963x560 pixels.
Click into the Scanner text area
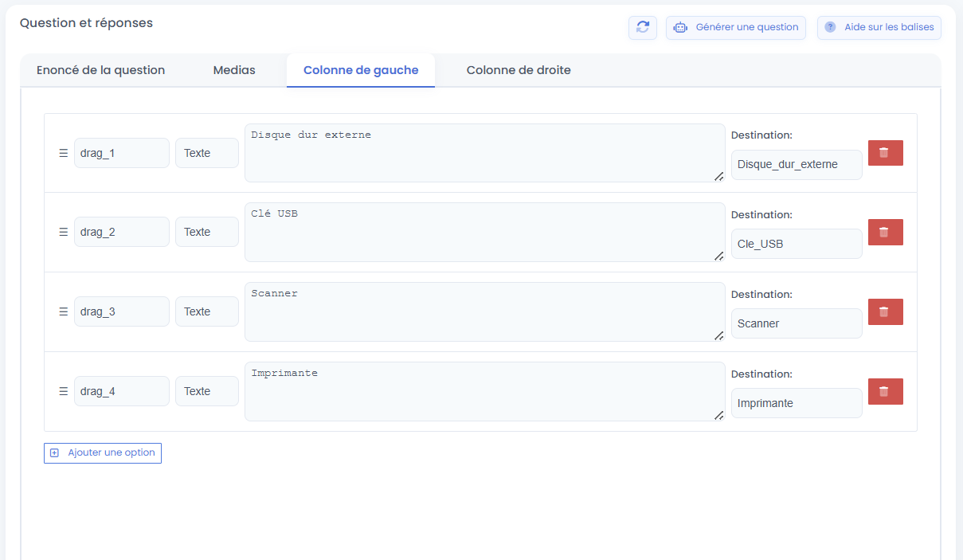tap(485, 311)
